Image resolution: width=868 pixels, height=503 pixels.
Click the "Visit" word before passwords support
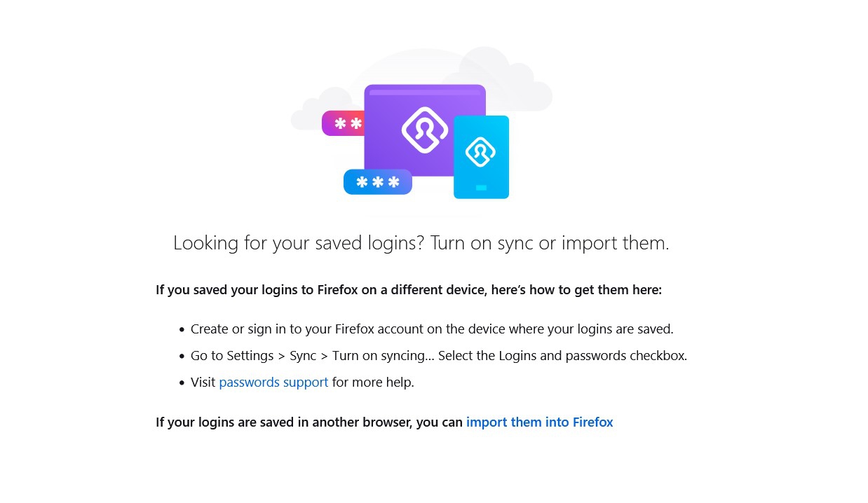203,383
